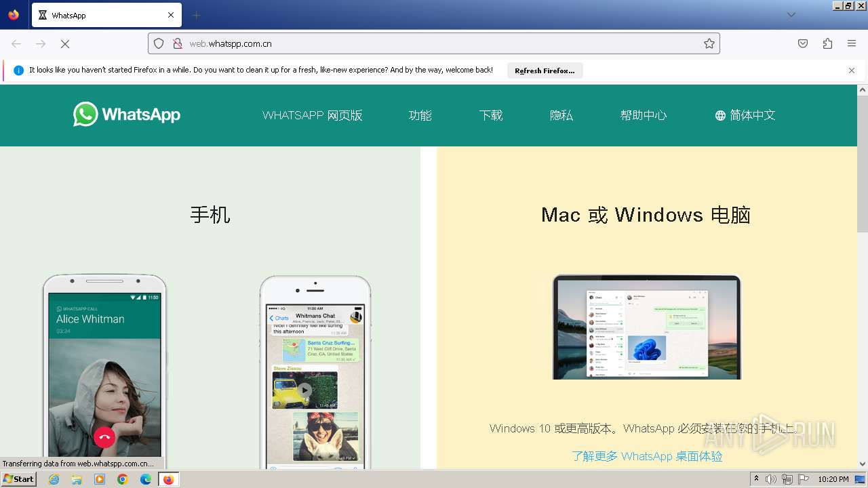Click the laptop desktop app image
This screenshot has width=868, height=488.
(x=647, y=327)
